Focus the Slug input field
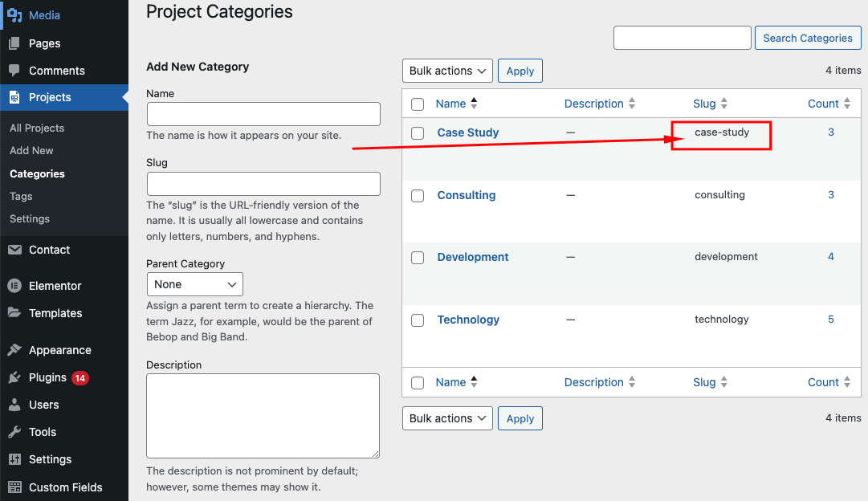 (263, 184)
